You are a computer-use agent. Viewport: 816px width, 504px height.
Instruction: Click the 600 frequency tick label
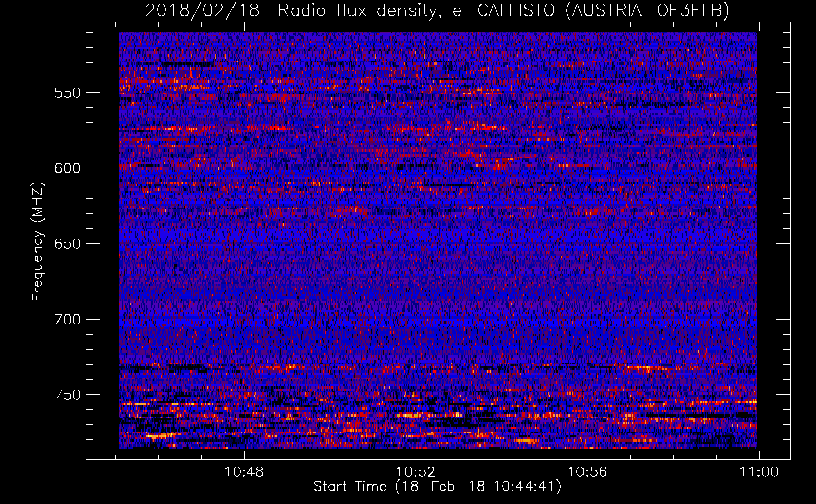[x=68, y=168]
